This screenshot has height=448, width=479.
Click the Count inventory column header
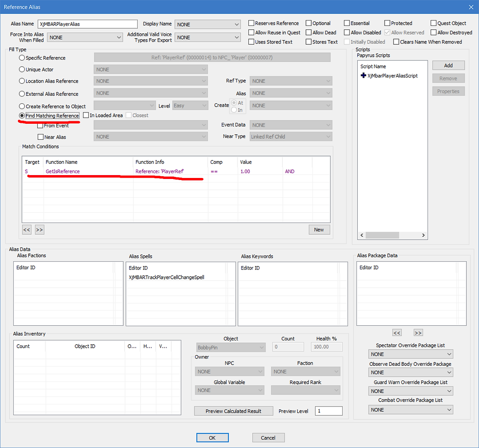30,346
